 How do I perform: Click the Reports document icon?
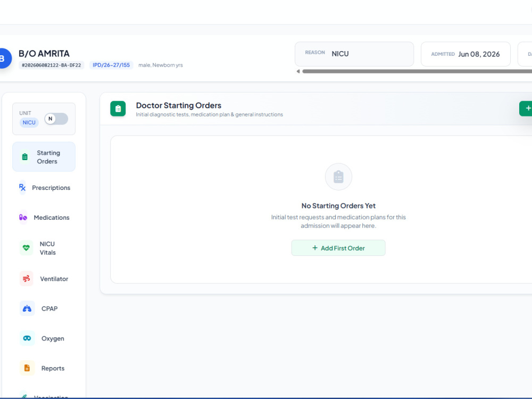pyautogui.click(x=27, y=368)
